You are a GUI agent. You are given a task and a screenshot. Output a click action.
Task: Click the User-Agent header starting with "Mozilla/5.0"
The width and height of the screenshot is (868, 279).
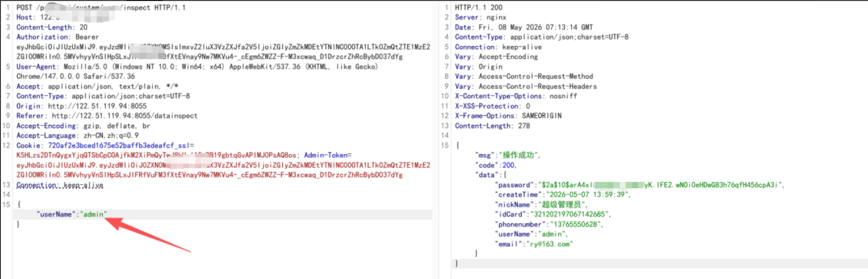point(197,67)
